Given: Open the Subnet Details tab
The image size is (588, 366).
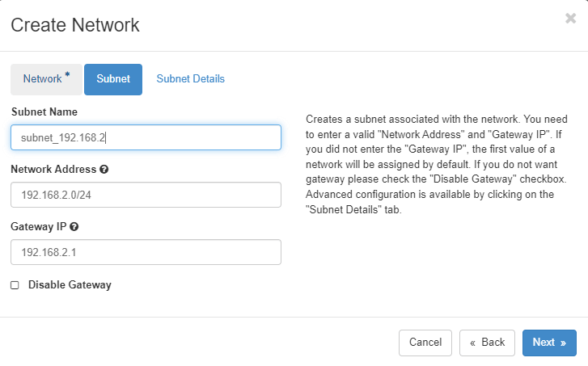Looking at the screenshot, I should coord(190,79).
